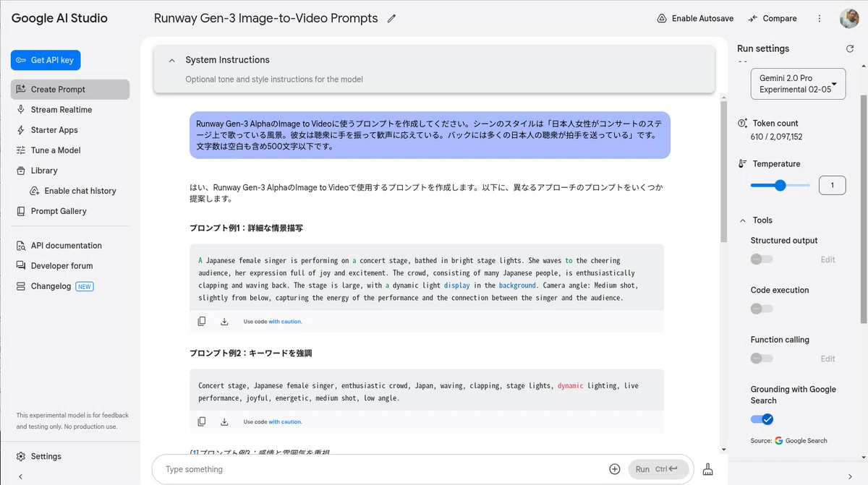The height and width of the screenshot is (485, 868).
Task: Click the Google AI Studio logo
Action: pos(59,19)
